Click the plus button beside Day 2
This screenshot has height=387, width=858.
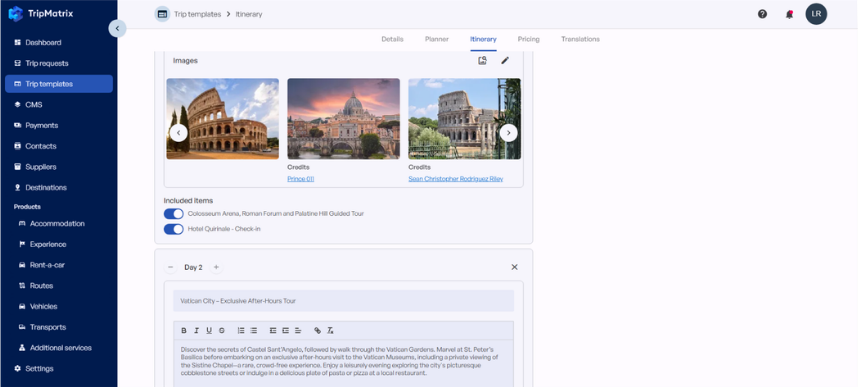pos(216,267)
